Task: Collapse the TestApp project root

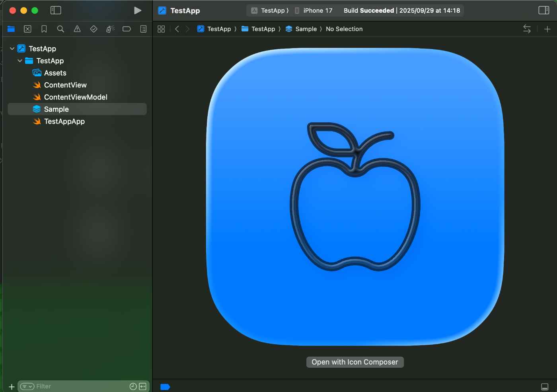Action: tap(12, 49)
